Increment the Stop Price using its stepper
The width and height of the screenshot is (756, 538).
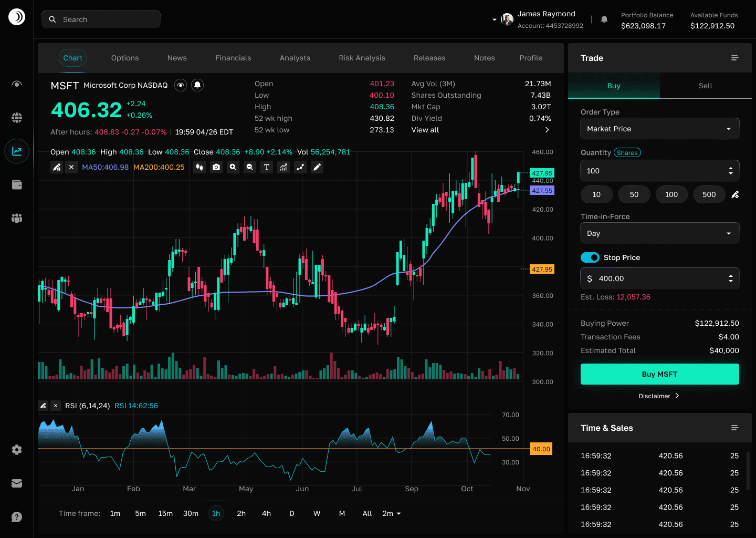tap(731, 275)
